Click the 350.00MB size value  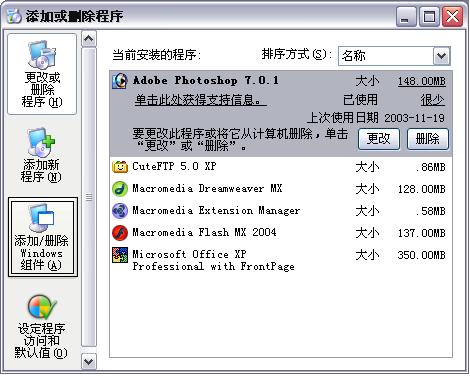[x=422, y=255]
